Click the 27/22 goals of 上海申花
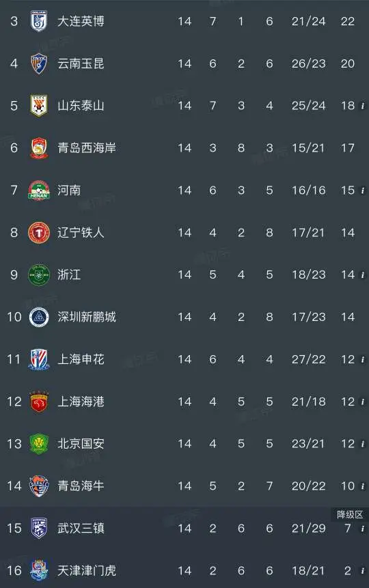Viewport: 369px width, 588px height. pyautogui.click(x=309, y=359)
